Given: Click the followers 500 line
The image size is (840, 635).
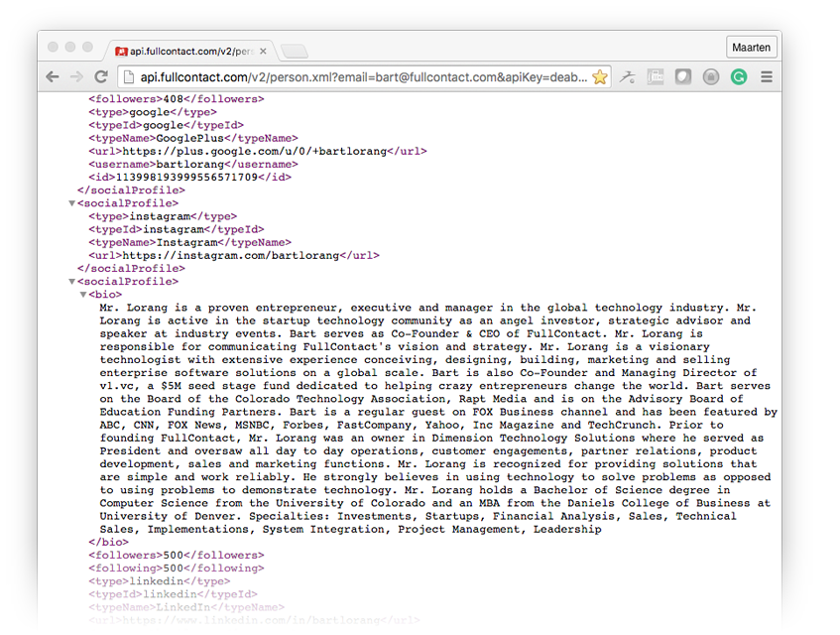Looking at the screenshot, I should pyautogui.click(x=177, y=556).
